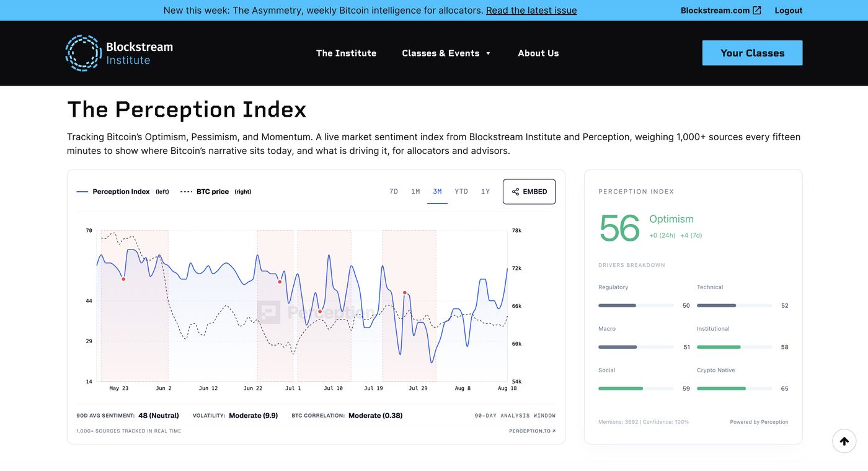The image size is (868, 471).
Task: Open The Institute menu item
Action: (x=346, y=53)
